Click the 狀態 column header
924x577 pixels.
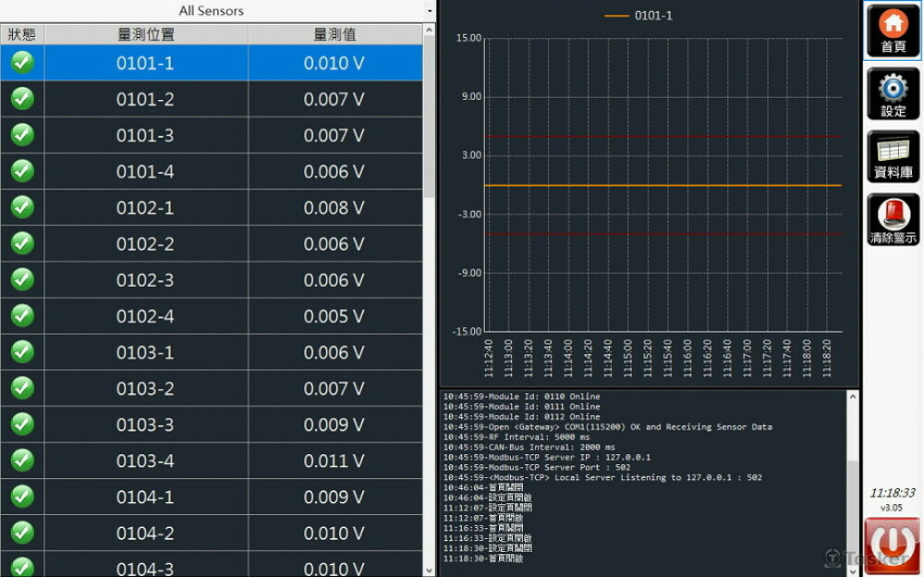22,34
